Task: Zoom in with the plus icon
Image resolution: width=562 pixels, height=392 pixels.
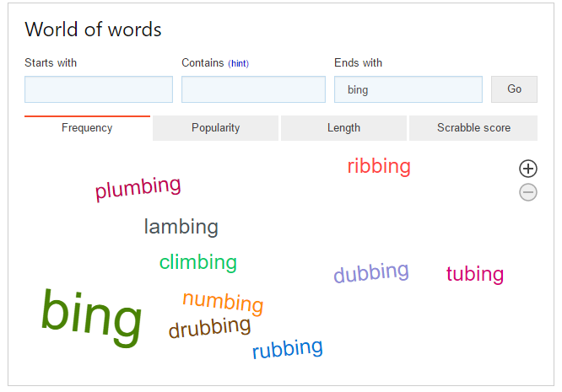Action: pyautogui.click(x=528, y=169)
